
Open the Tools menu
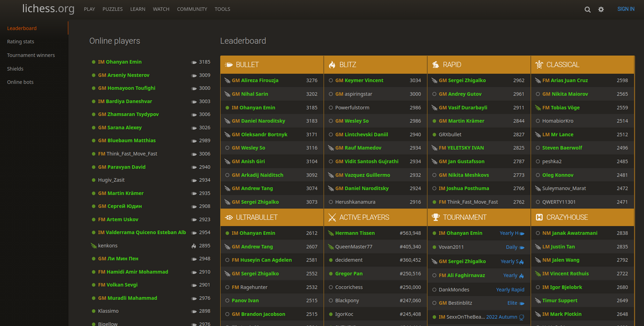222,9
